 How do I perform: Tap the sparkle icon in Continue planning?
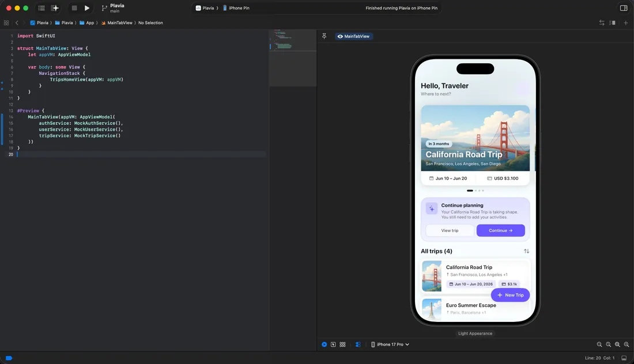[432, 209]
